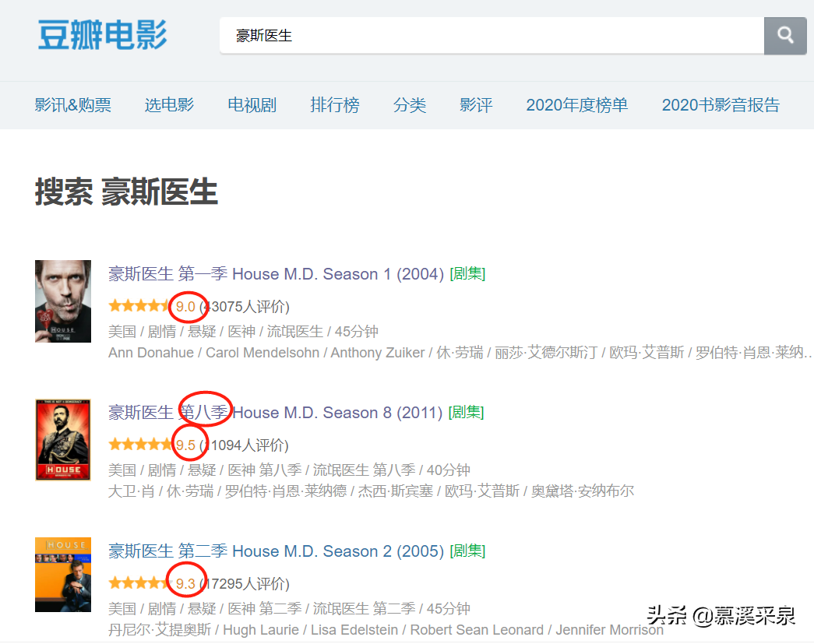Open the 分类 categories page
The width and height of the screenshot is (814, 644).
[x=410, y=105]
